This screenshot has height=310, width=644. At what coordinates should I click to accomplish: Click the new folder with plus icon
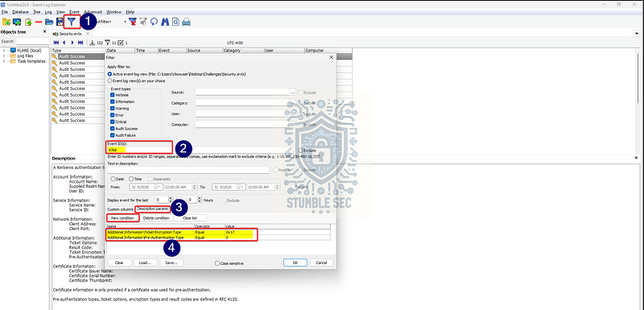pyautogui.click(x=6, y=22)
